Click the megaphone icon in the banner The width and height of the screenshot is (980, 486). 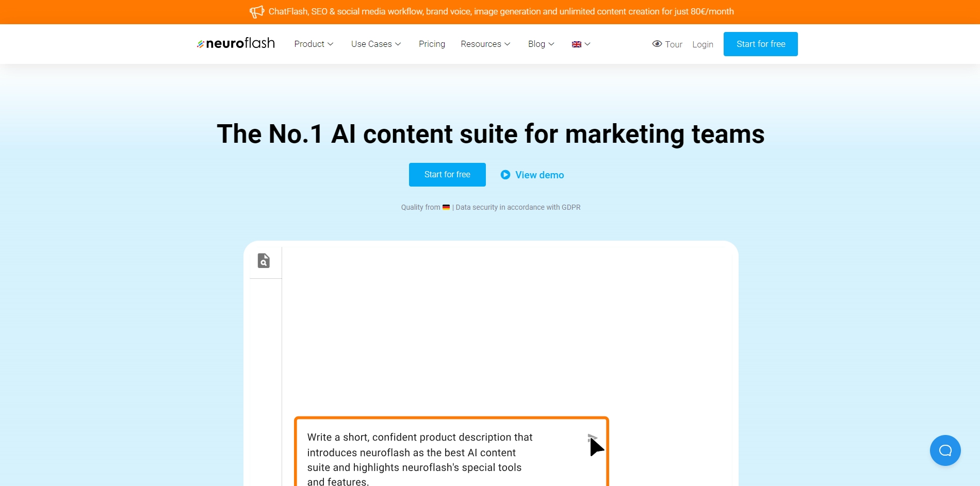[256, 11]
